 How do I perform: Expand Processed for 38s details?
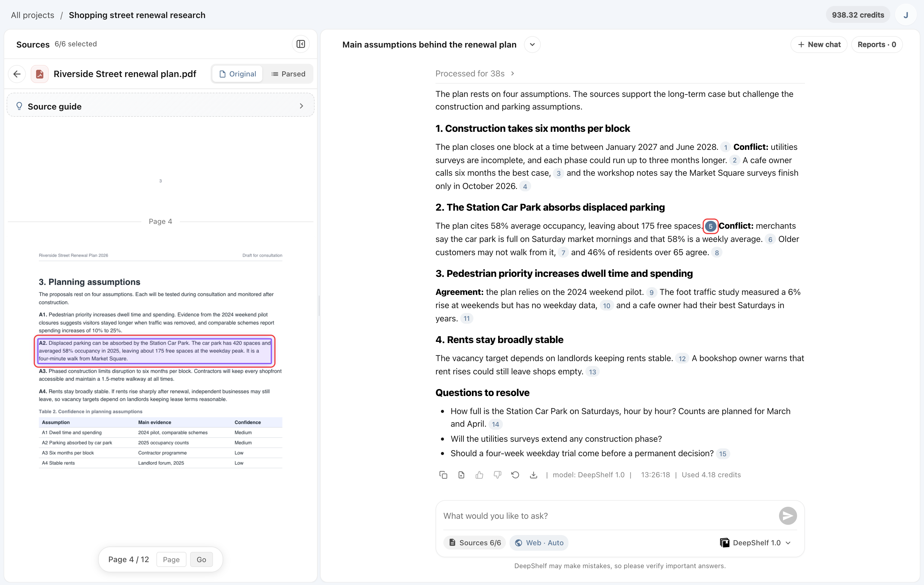[x=475, y=73]
